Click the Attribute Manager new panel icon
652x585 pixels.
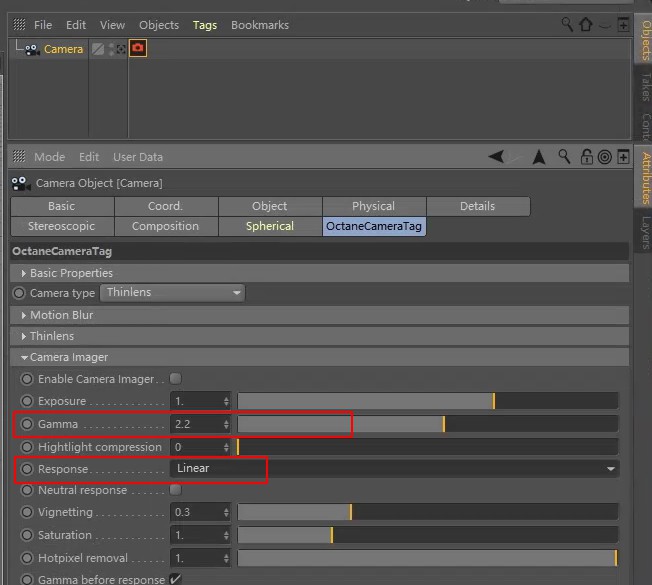tap(623, 157)
